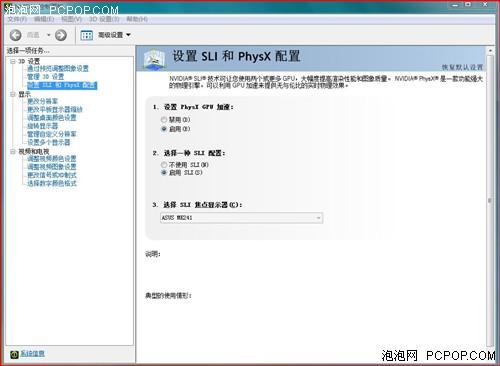The height and width of the screenshot is (366, 500).
Task: Open the ASUS MK241 focus display dropdown
Action: pos(241,218)
